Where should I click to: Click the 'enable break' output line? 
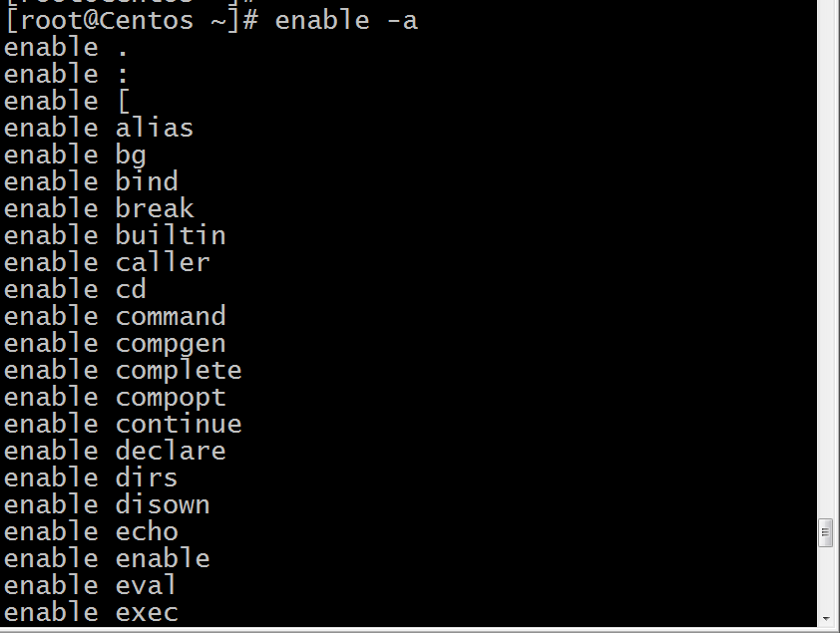[x=99, y=208]
